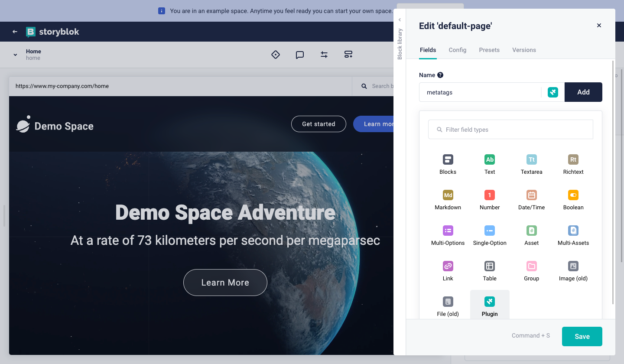Choose the Link field type

click(448, 271)
